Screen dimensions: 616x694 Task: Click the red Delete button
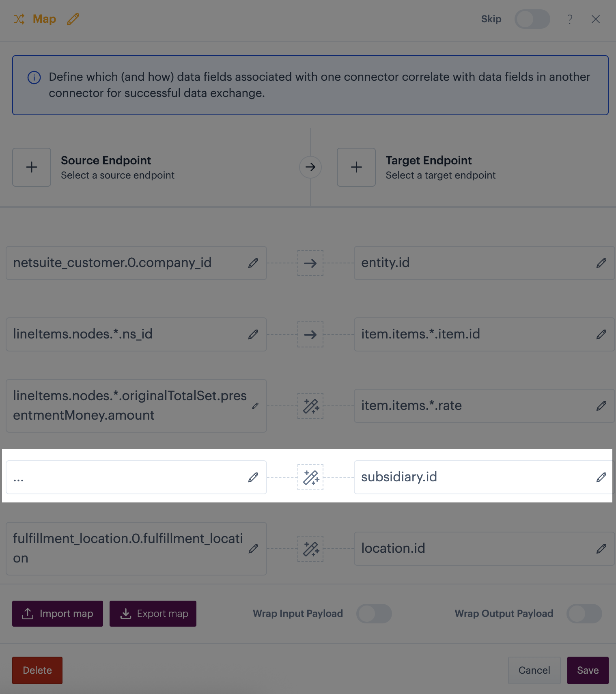pyautogui.click(x=37, y=670)
